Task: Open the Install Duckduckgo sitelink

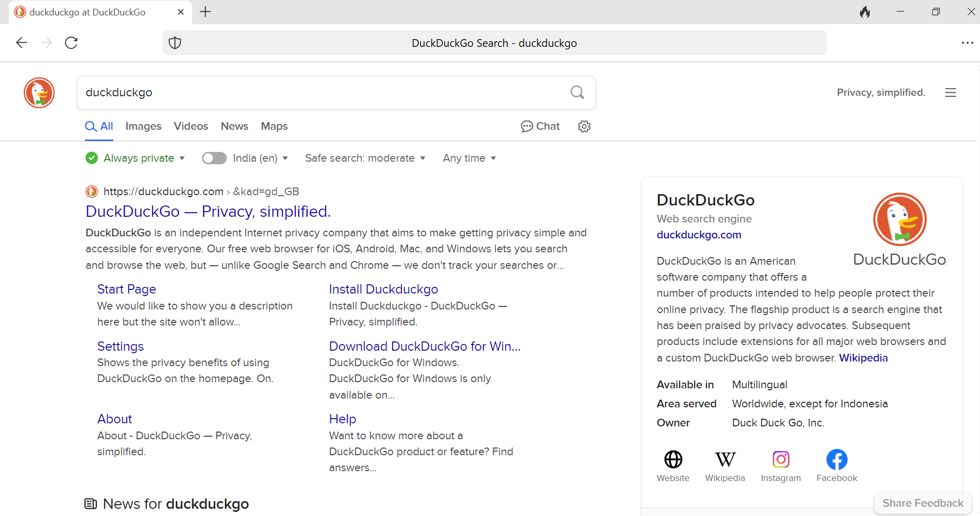Action: point(383,289)
